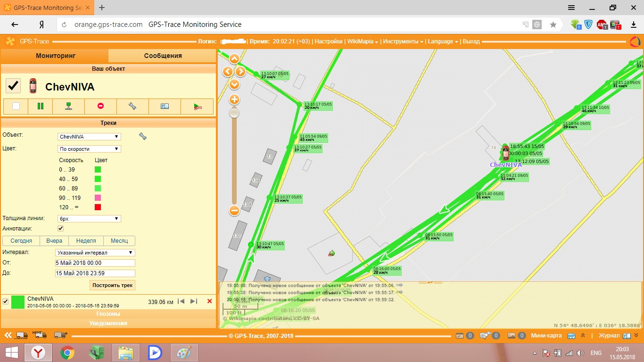This screenshot has height=362, width=644.
Task: Click the green pause icon for ChevNIVA
Action: (40, 106)
